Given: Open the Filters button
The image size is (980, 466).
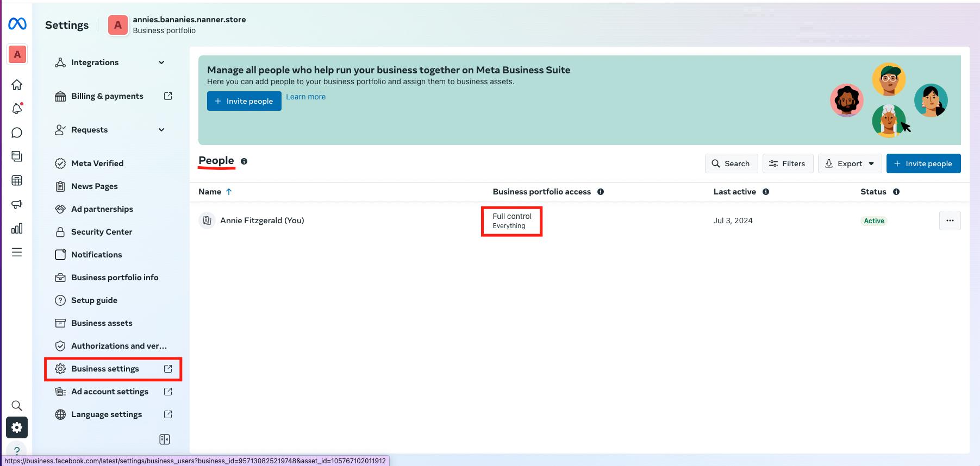Looking at the screenshot, I should point(788,163).
